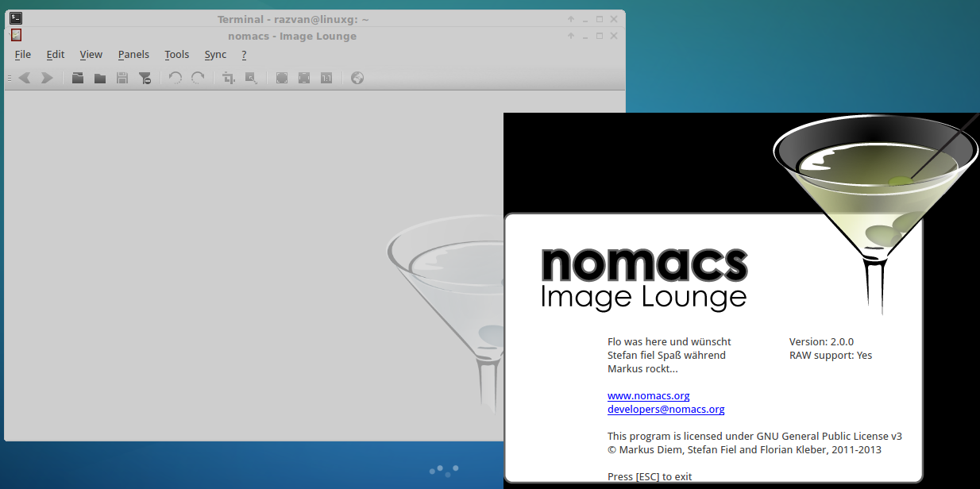Open the Tools menu
The image size is (980, 489).
(x=176, y=54)
